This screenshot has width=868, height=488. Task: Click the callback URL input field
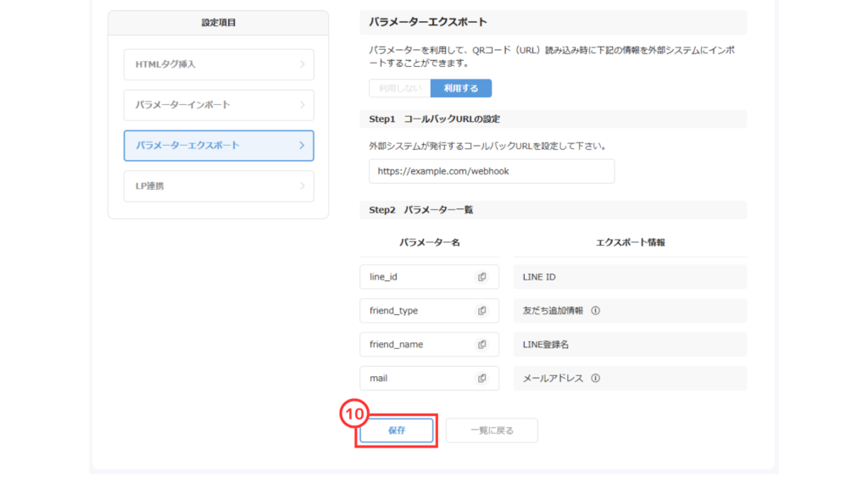coord(491,171)
